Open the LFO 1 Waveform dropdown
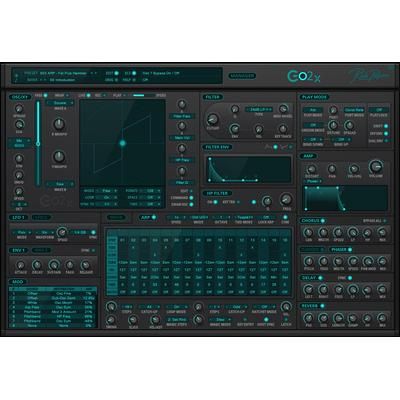Screen dimensions: 400x400 44,232
